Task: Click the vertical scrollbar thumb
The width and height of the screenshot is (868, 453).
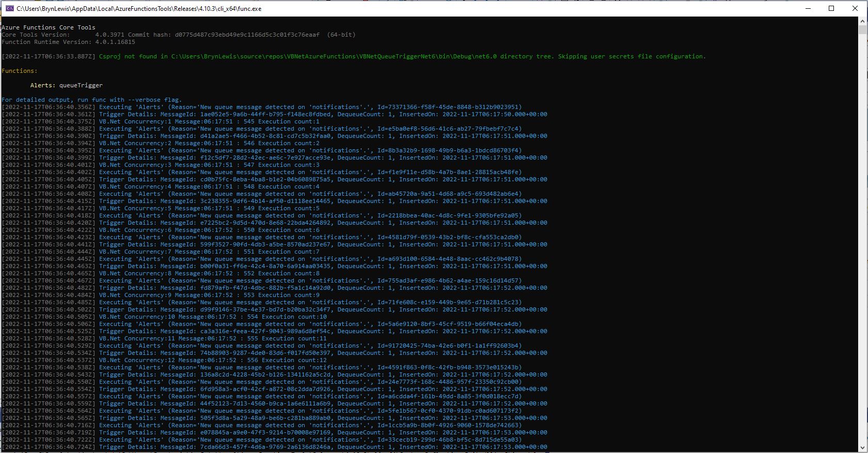Action: [862, 29]
